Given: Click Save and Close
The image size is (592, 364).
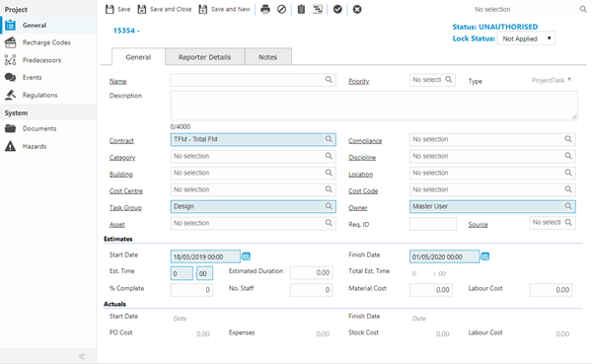Looking at the screenshot, I should coord(165,9).
